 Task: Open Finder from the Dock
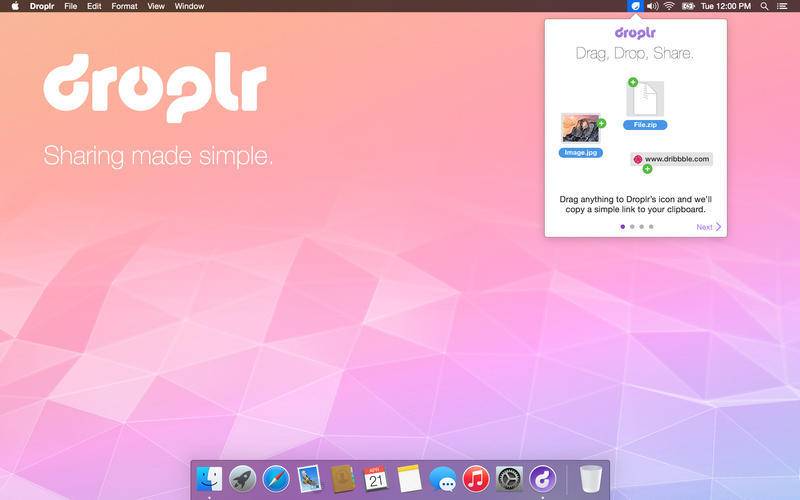(209, 479)
